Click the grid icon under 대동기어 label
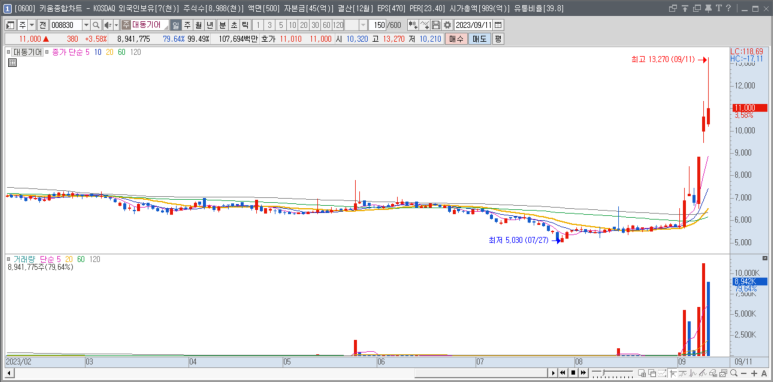Image resolution: width=773 pixels, height=382 pixels. click(x=12, y=62)
